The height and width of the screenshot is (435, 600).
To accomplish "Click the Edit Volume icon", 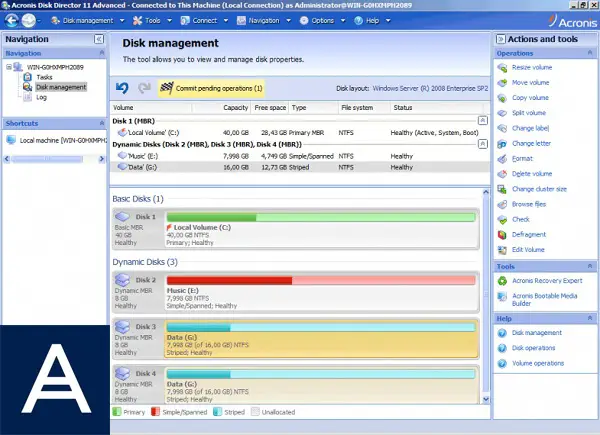I will pyautogui.click(x=502, y=250).
